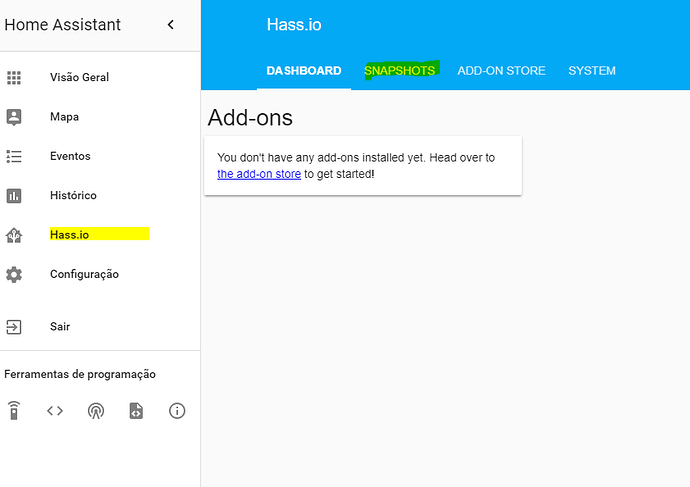Click the Sair logout icon
The height and width of the screenshot is (487, 690).
click(x=14, y=327)
